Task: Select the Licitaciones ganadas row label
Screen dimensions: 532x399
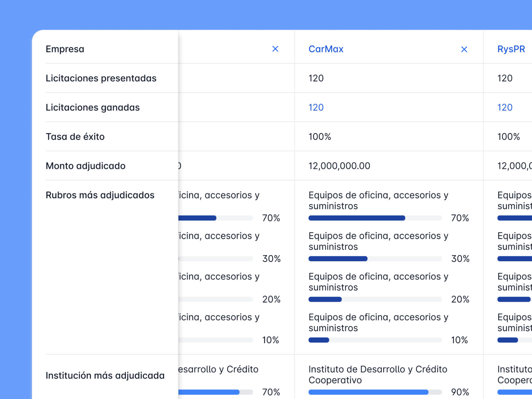Action: [x=93, y=108]
